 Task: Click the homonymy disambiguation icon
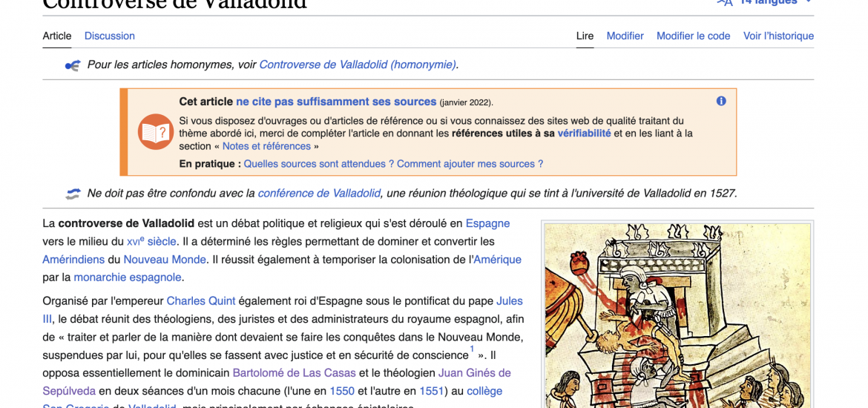tap(73, 65)
